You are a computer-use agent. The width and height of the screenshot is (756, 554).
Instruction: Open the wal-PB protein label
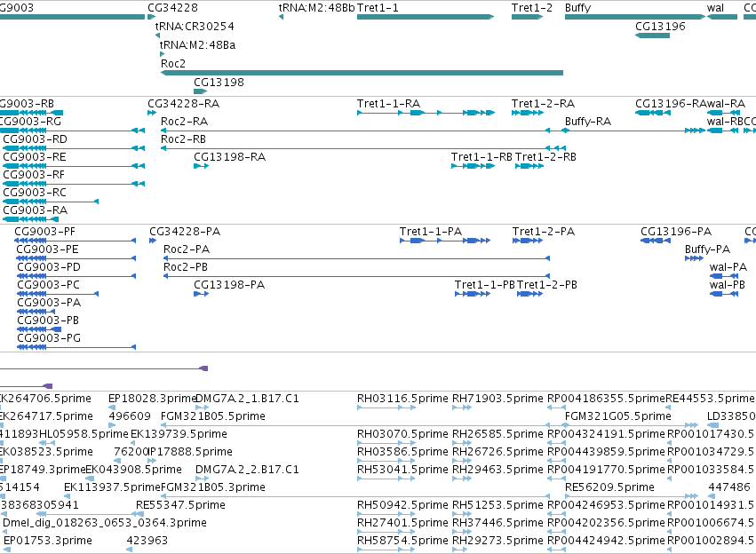(728, 285)
